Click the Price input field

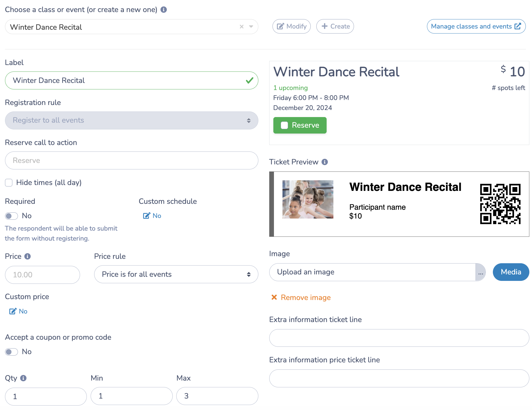42,275
